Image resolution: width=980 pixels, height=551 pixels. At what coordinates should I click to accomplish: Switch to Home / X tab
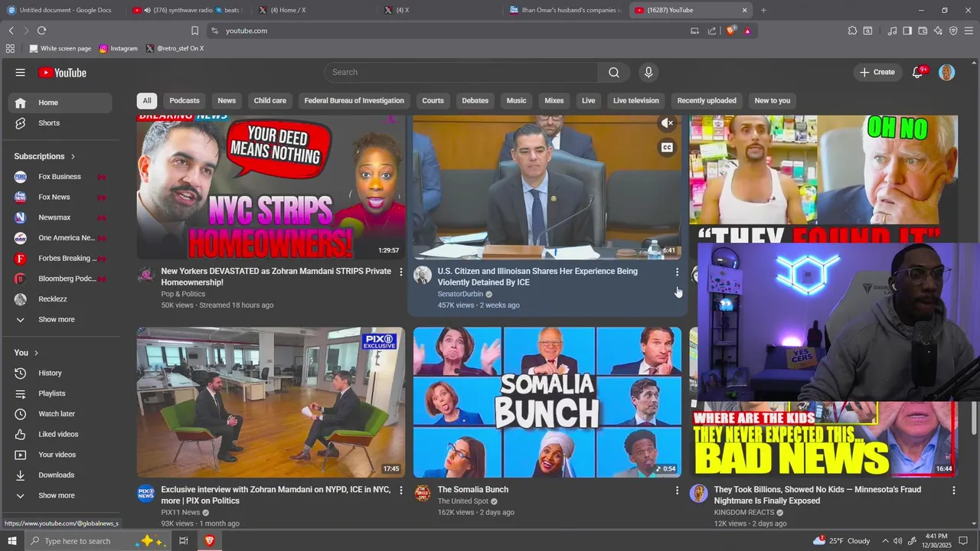314,10
